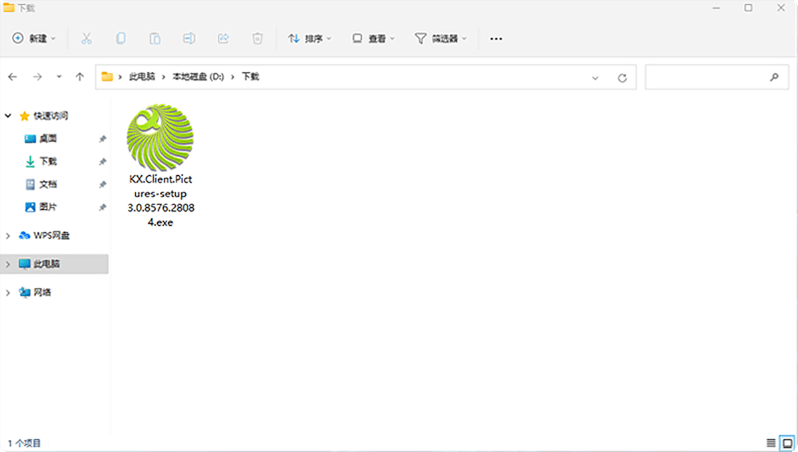Click the pin icon beside 下载
The height and width of the screenshot is (452, 798).
[102, 161]
